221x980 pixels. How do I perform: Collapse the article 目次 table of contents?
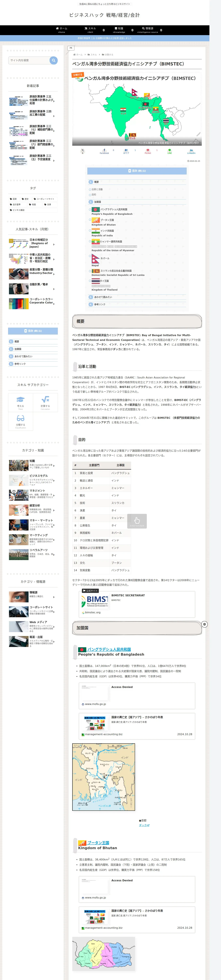pos(137,171)
